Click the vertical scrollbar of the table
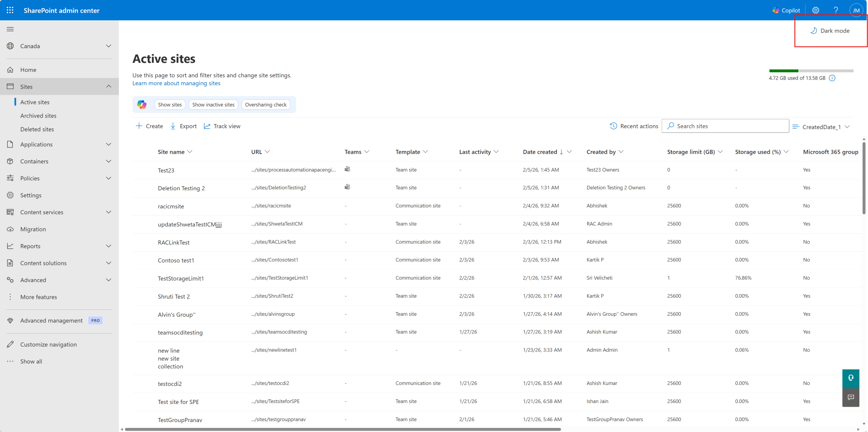Image resolution: width=868 pixels, height=432 pixels. [864, 178]
